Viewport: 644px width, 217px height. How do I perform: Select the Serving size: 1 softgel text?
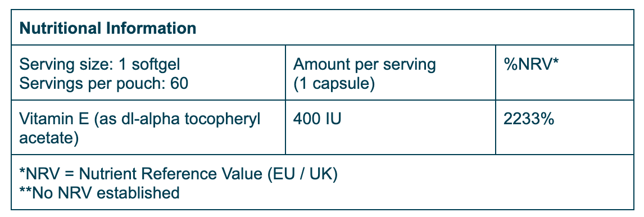coord(100,65)
